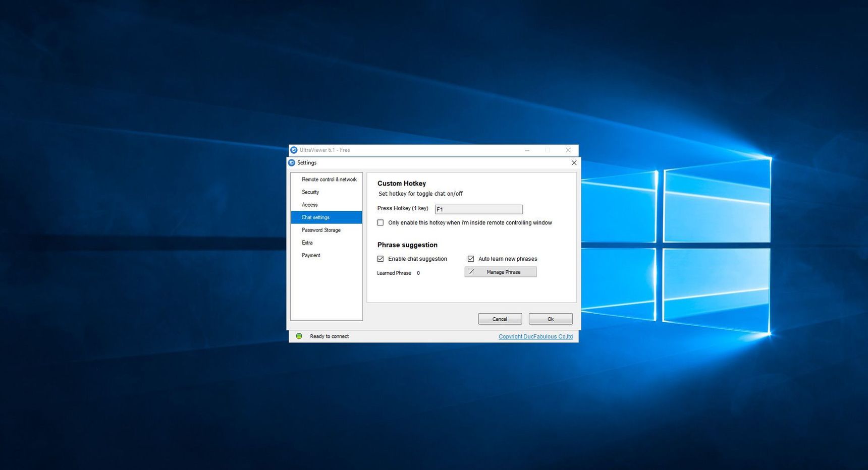The image size is (868, 470).
Task: Toggle Enable chat suggestion checkbox
Action: pos(381,259)
